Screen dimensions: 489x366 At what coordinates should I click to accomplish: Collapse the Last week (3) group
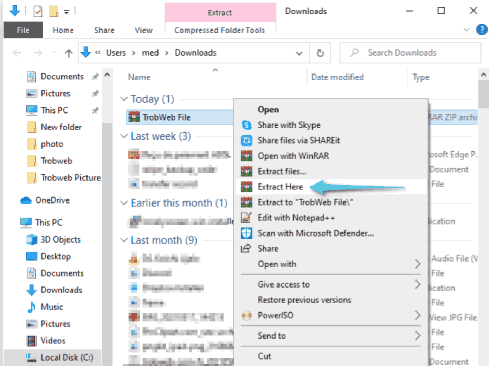point(124,136)
